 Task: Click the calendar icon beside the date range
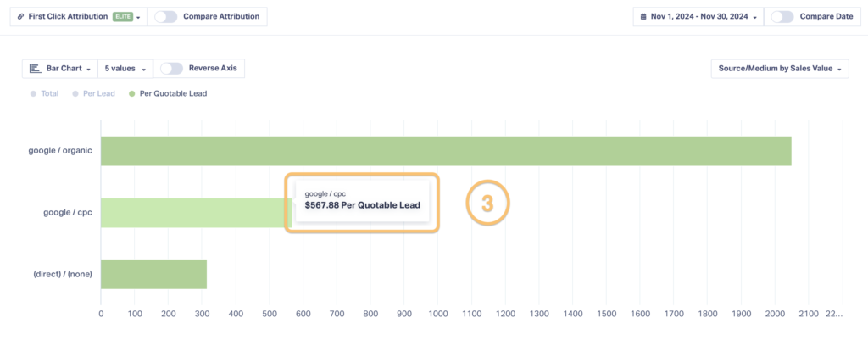[644, 16]
